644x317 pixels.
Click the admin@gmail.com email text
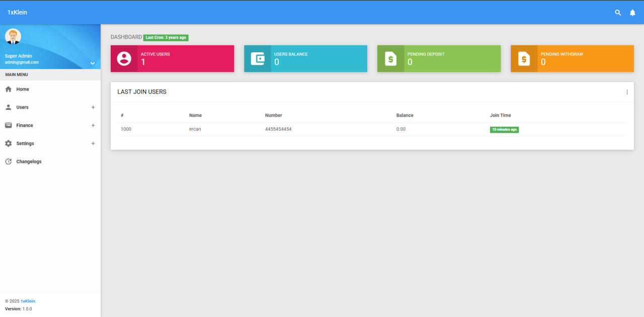pyautogui.click(x=22, y=62)
